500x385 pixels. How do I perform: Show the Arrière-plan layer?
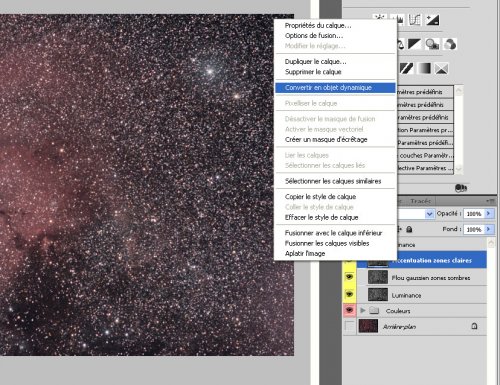click(349, 326)
